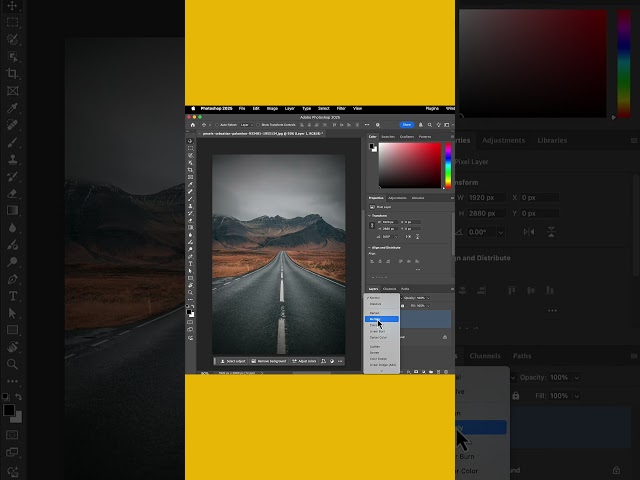Click the Select subject button
This screenshot has width=640, height=480.
pyautogui.click(x=233, y=361)
